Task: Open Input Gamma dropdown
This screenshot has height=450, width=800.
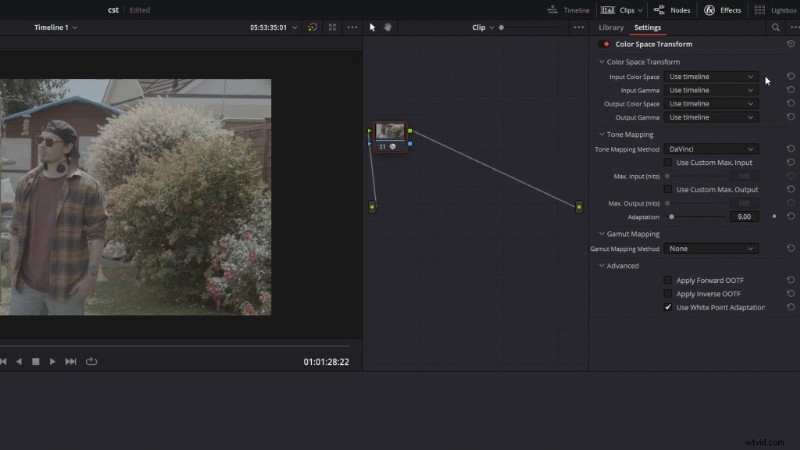Action: (x=711, y=90)
